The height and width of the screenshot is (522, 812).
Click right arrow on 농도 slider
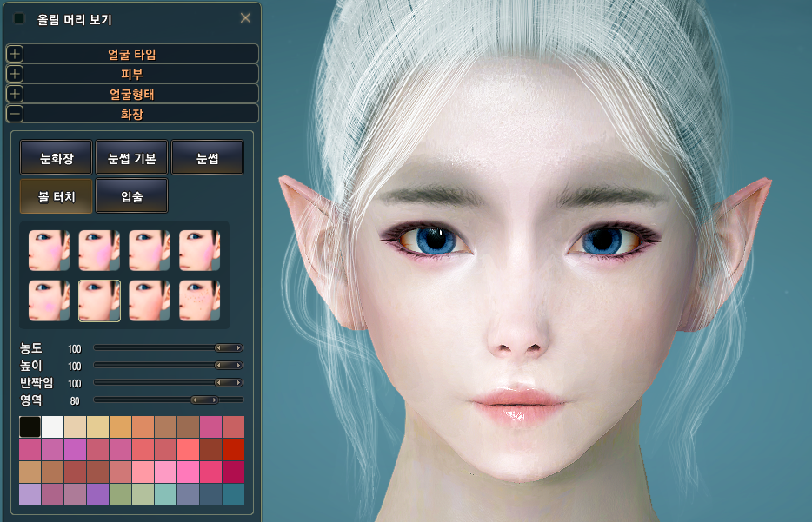[238, 348]
